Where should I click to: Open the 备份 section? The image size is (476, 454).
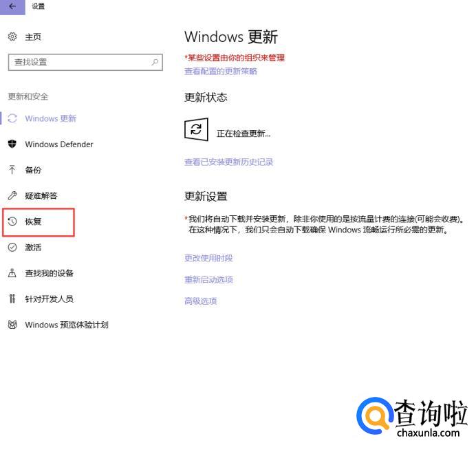(x=33, y=170)
